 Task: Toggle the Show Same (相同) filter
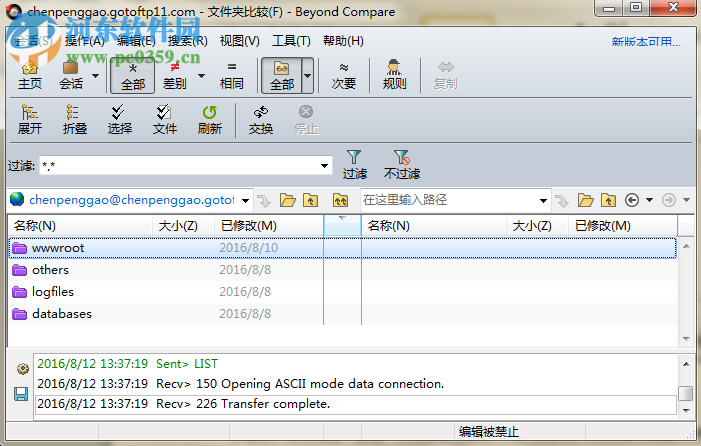tap(232, 75)
